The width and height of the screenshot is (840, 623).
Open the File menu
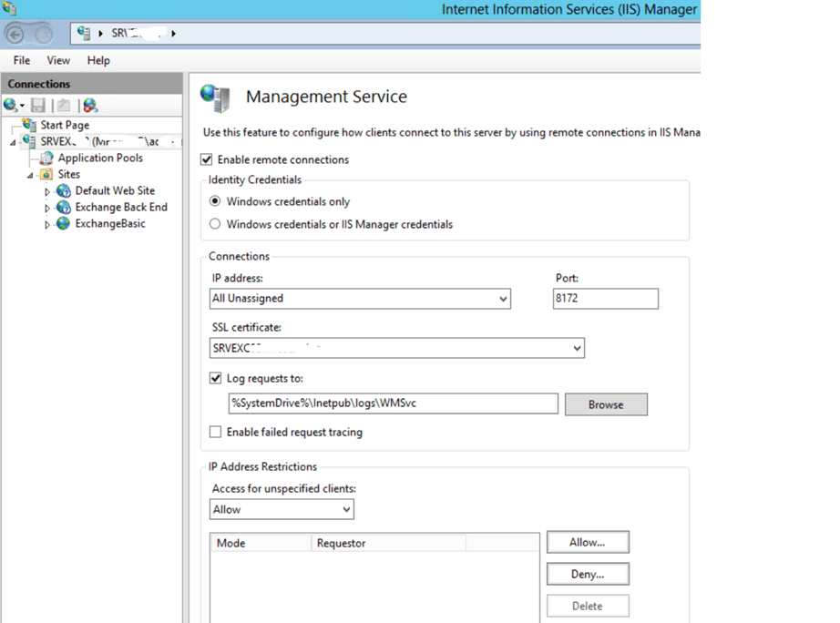[22, 60]
